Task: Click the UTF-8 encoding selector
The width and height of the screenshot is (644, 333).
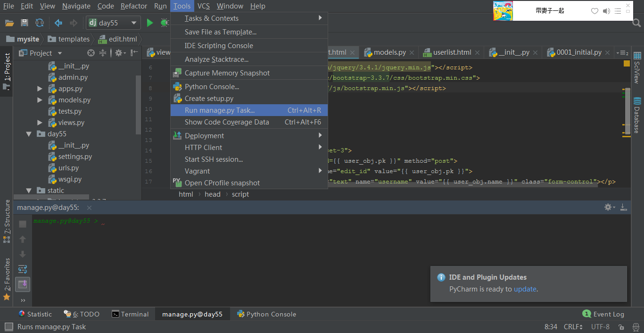Action: (600, 327)
